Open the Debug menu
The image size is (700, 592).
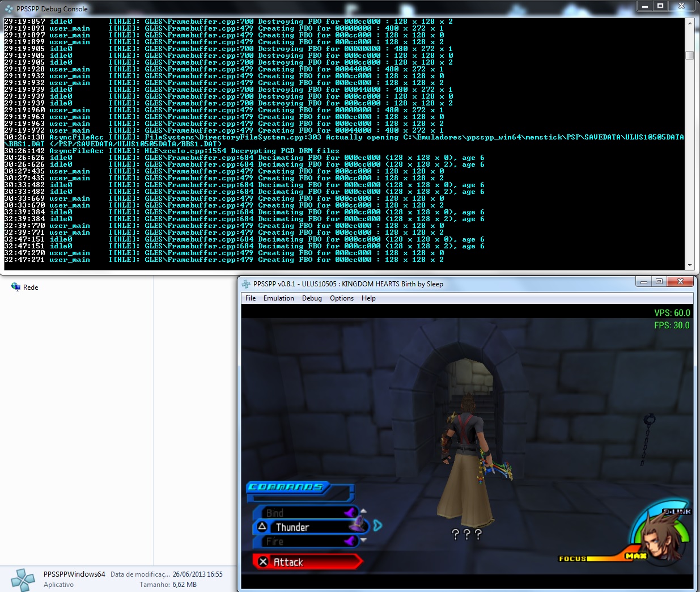click(x=312, y=298)
